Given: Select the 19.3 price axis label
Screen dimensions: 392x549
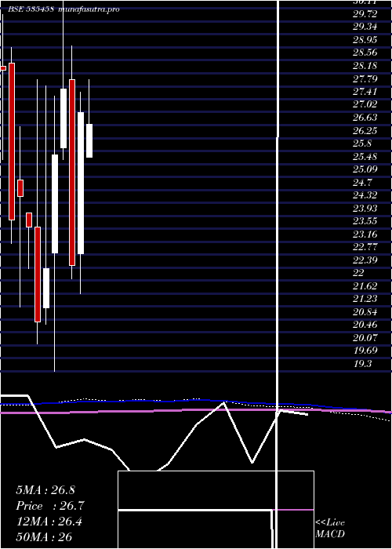Looking at the screenshot, I should click(362, 364).
